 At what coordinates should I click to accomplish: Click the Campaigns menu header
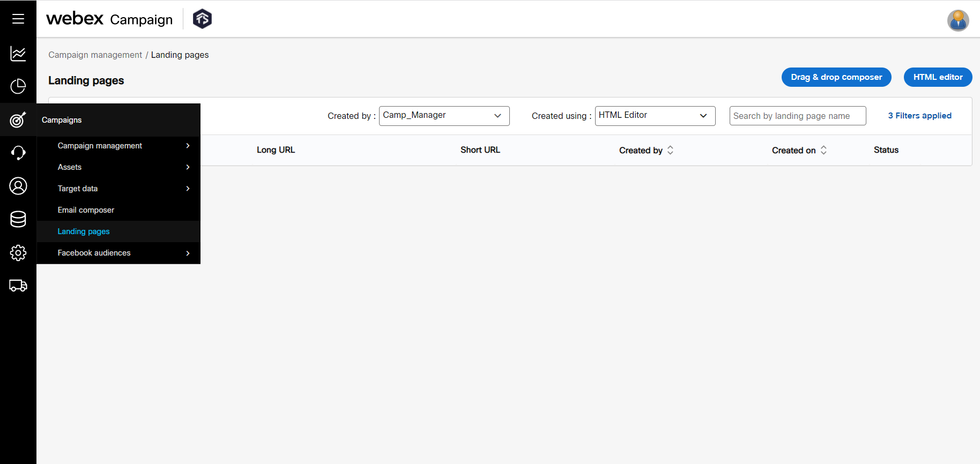118,120
